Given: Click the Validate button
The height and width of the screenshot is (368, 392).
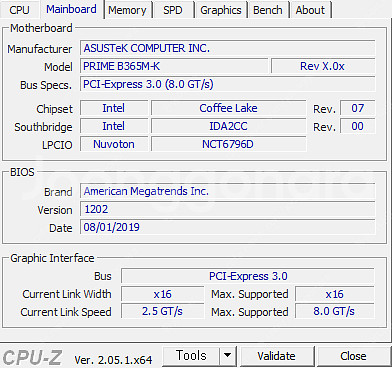Looking at the screenshot, I should point(276,356).
